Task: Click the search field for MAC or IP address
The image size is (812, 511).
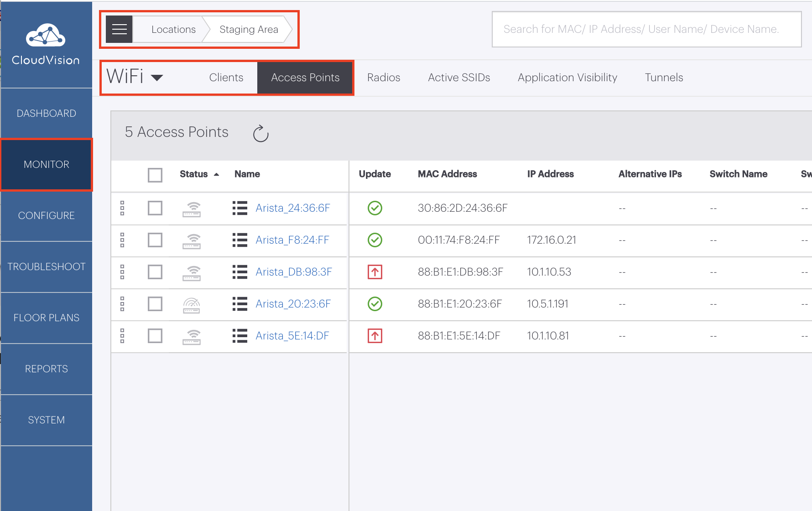Action: pyautogui.click(x=646, y=29)
